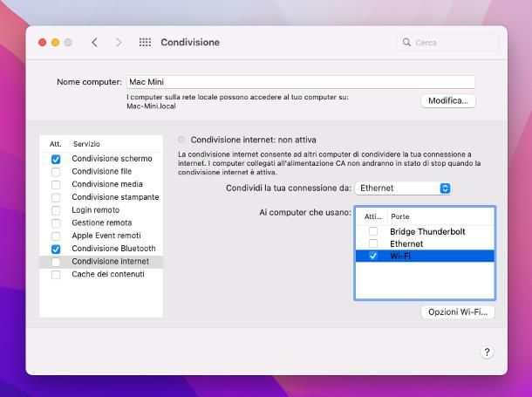
Task: Go back with the left chevron
Action: (95, 43)
